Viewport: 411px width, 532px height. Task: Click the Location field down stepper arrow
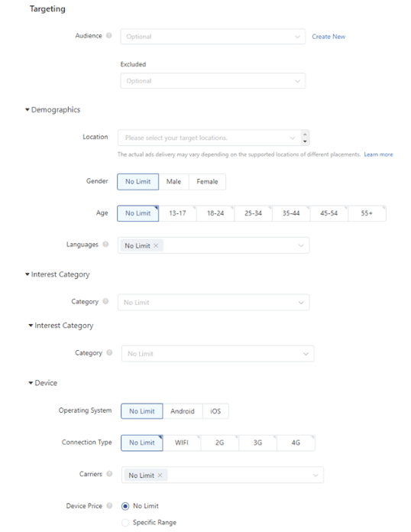click(x=305, y=141)
